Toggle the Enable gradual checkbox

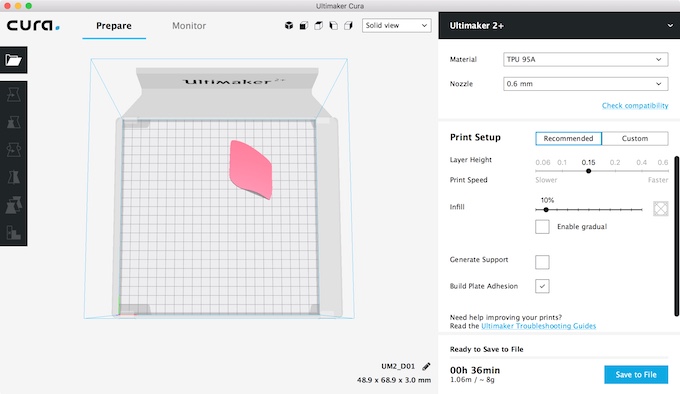click(x=542, y=227)
